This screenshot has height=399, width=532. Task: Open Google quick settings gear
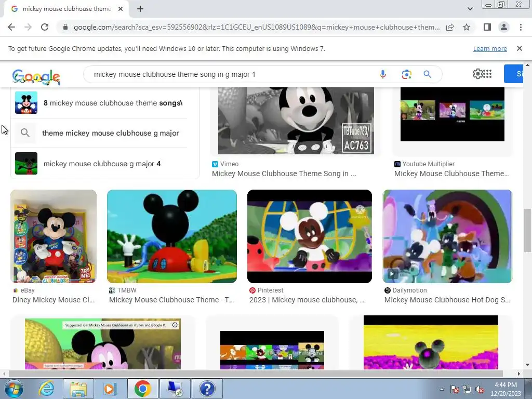(477, 74)
